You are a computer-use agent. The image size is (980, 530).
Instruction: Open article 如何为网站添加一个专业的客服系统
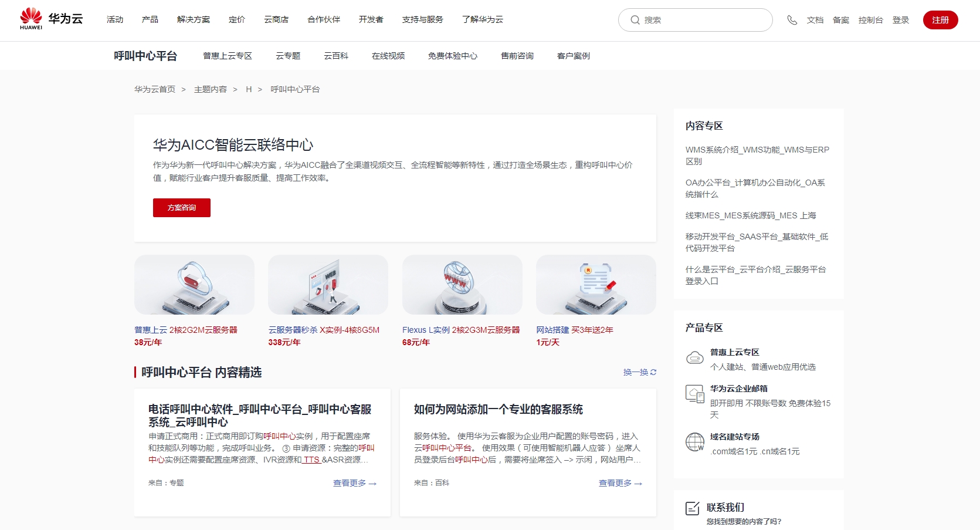click(499, 409)
